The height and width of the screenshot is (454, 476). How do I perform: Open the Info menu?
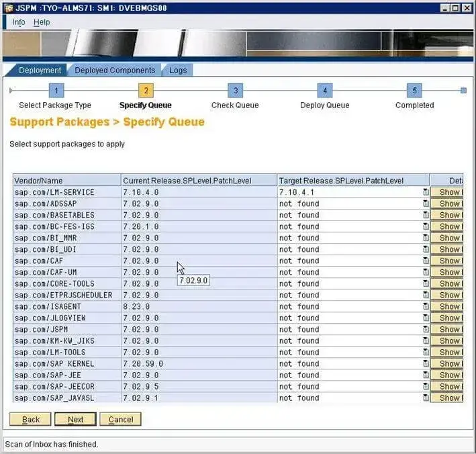point(19,22)
